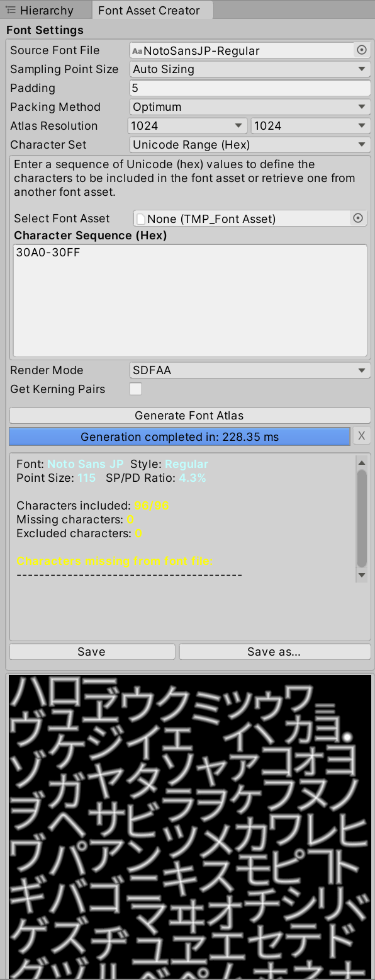Click the generated font atlas preview
Image resolution: width=375 pixels, height=980 pixels.
pyautogui.click(x=190, y=826)
